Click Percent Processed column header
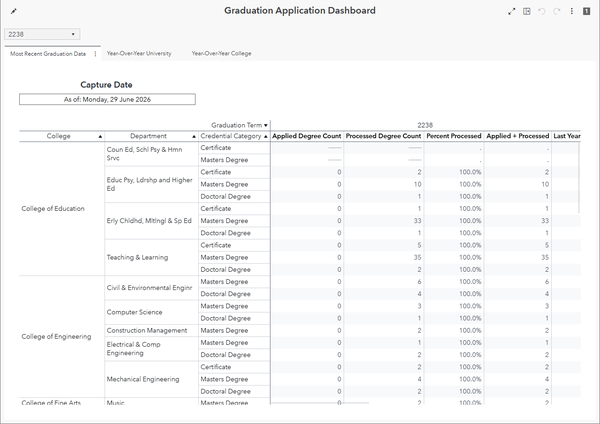 tap(454, 136)
